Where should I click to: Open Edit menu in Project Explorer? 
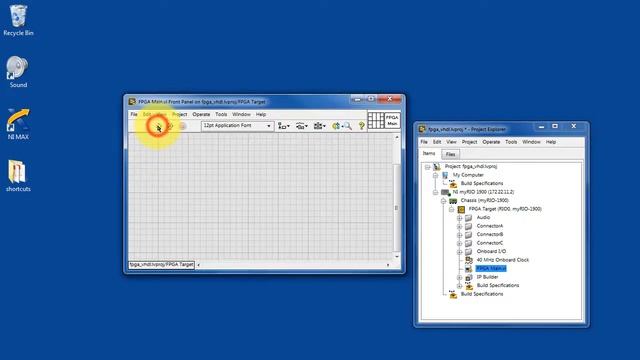pyautogui.click(x=437, y=142)
